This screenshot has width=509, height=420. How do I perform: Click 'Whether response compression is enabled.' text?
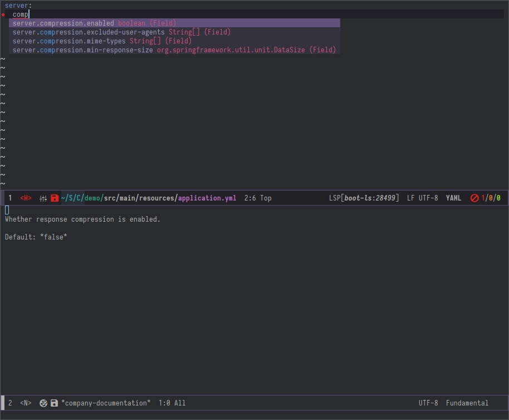click(x=83, y=219)
